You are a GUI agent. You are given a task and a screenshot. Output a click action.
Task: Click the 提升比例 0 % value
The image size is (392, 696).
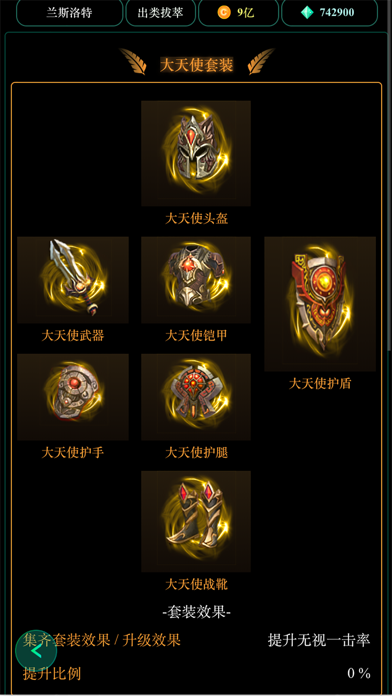click(x=359, y=673)
